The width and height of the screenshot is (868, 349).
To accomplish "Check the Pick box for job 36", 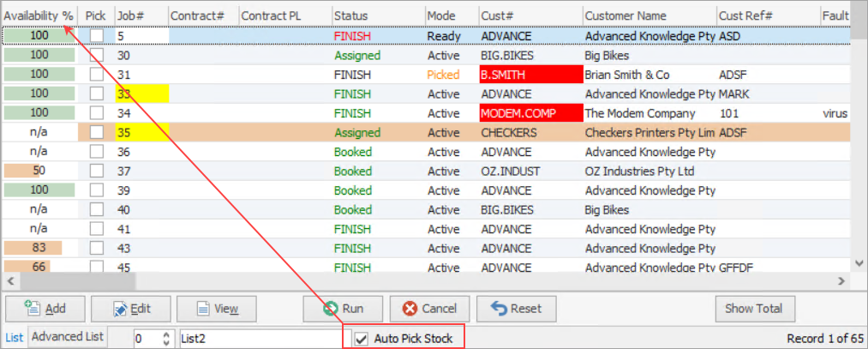I will (97, 152).
